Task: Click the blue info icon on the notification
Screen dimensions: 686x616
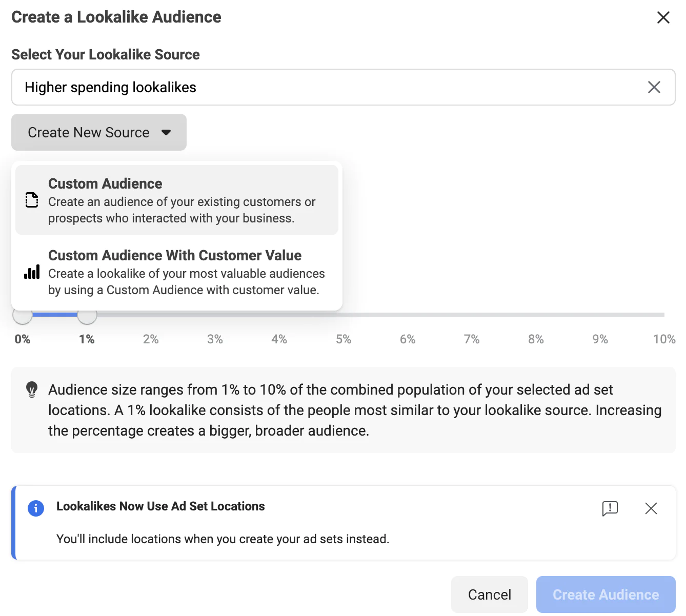Action: [36, 508]
